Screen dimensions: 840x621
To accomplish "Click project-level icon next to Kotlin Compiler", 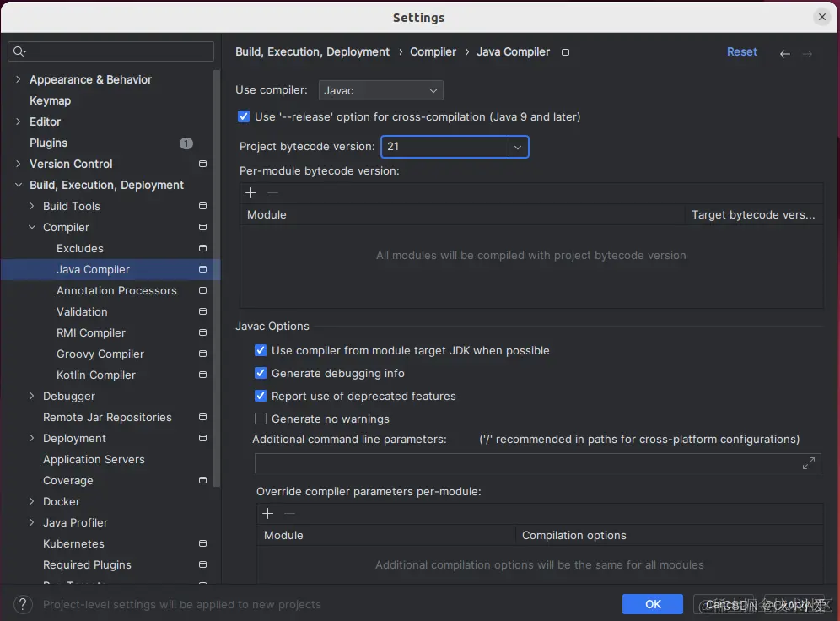I will coord(202,375).
